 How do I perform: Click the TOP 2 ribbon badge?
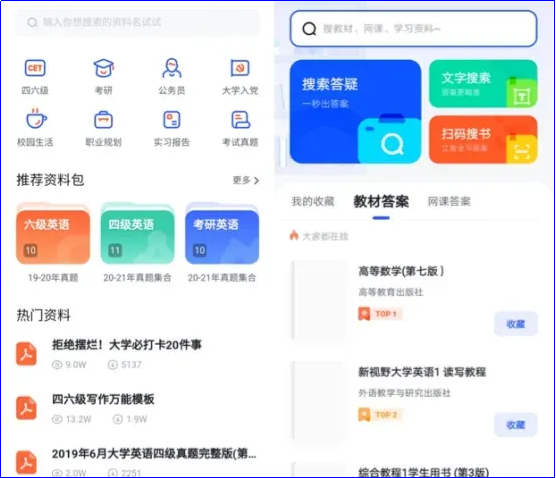tap(380, 415)
